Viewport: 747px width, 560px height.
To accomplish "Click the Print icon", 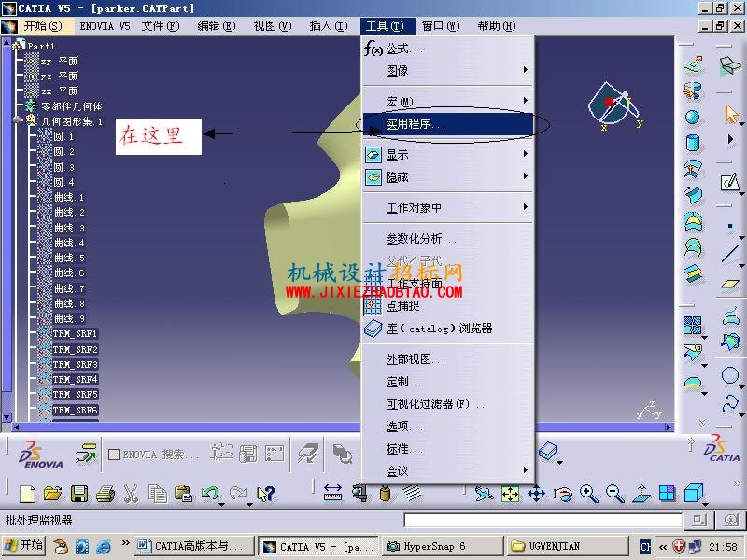I will (106, 494).
